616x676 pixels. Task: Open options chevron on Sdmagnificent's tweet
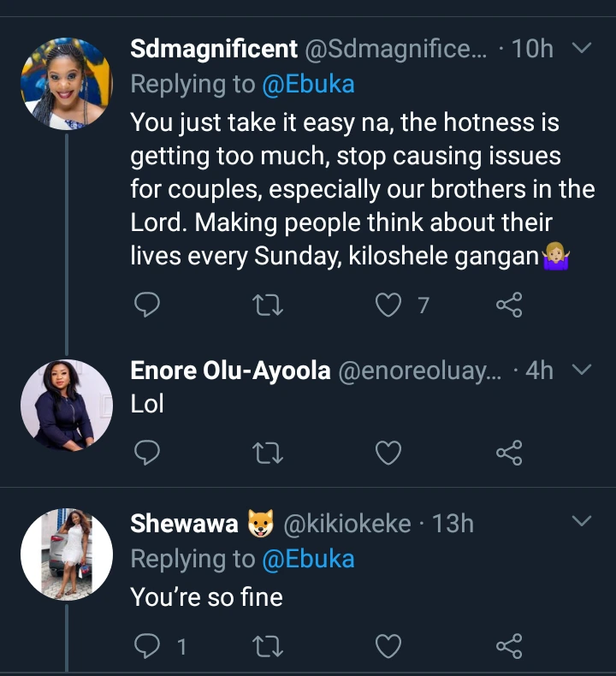click(x=581, y=49)
